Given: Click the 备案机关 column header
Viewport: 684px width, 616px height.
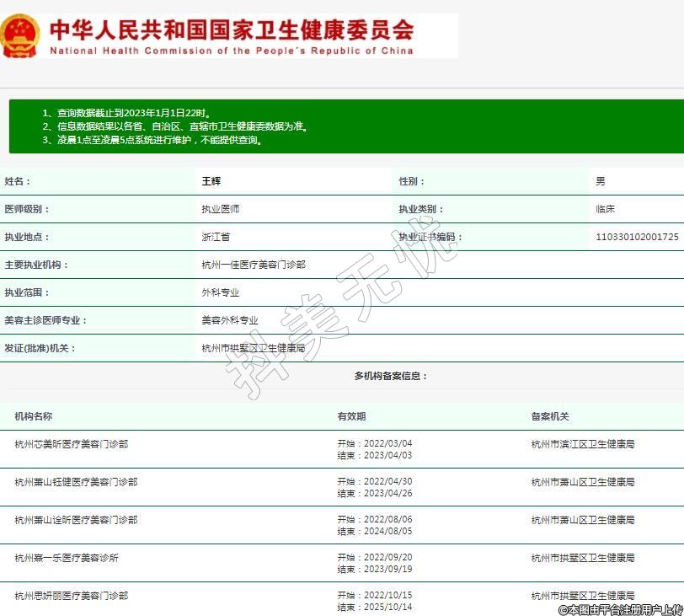Looking at the screenshot, I should coord(550,416).
